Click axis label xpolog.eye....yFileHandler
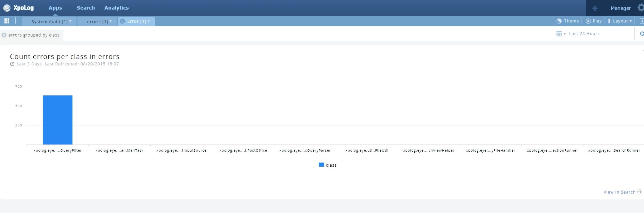 [x=491, y=150]
